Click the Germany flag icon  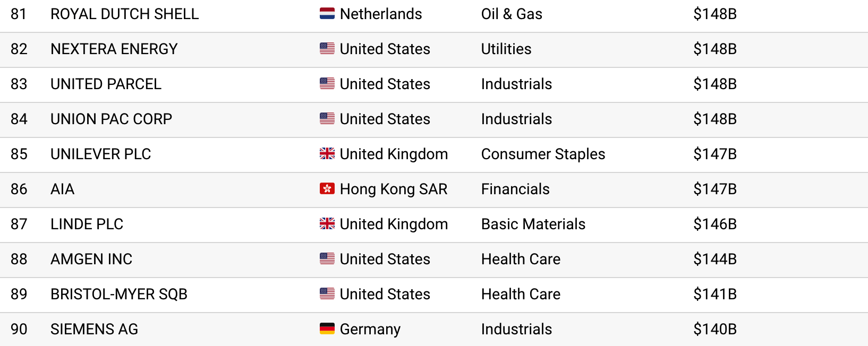click(x=327, y=329)
